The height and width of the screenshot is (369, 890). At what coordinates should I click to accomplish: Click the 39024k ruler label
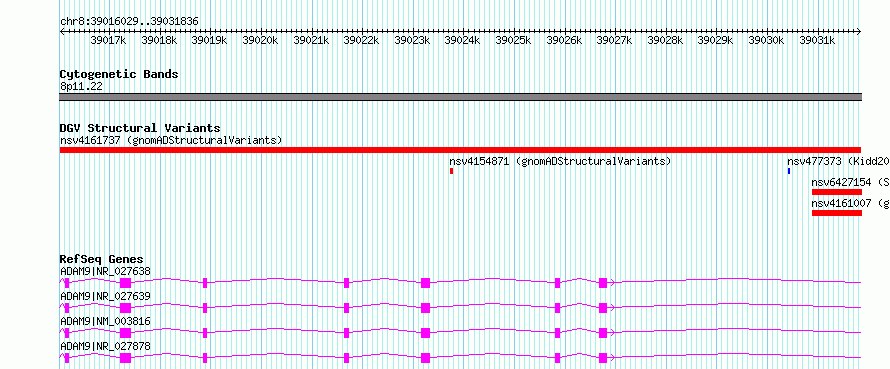[x=463, y=40]
